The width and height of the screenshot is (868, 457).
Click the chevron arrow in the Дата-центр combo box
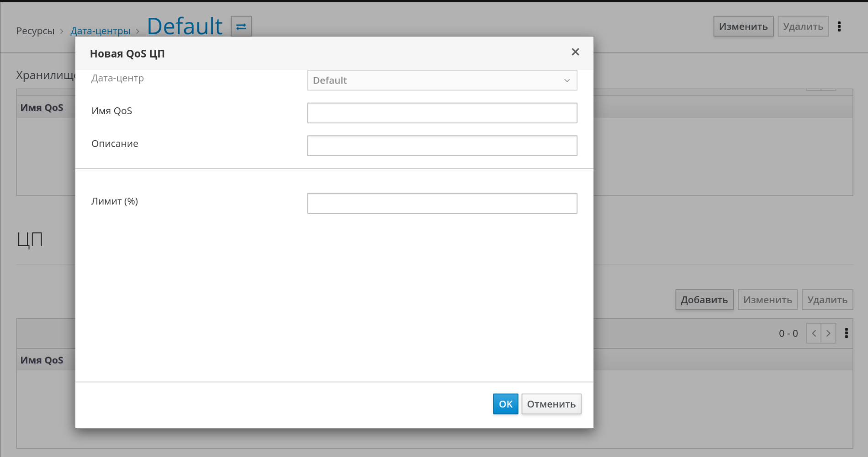pos(567,81)
